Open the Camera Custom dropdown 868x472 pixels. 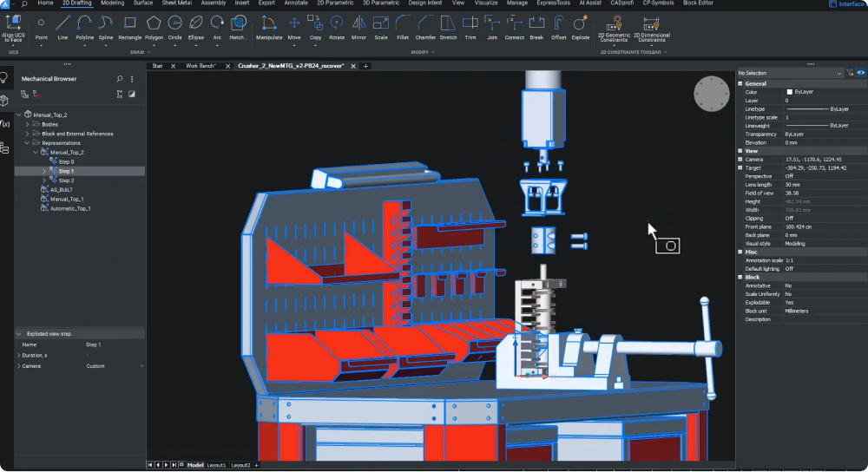[141, 366]
